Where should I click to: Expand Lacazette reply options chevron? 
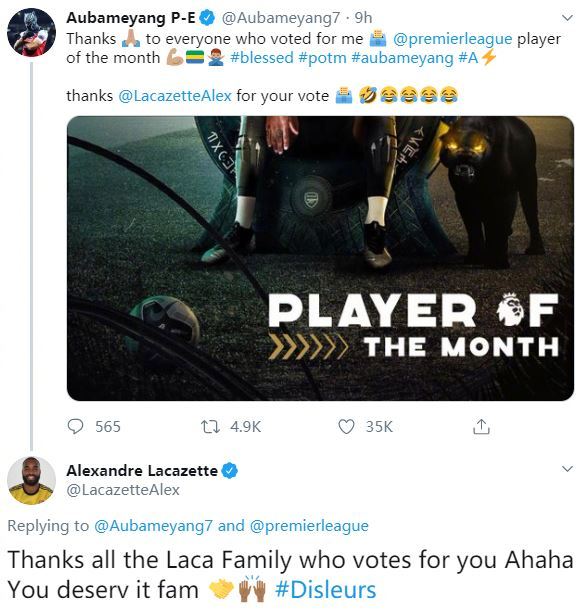point(568,469)
